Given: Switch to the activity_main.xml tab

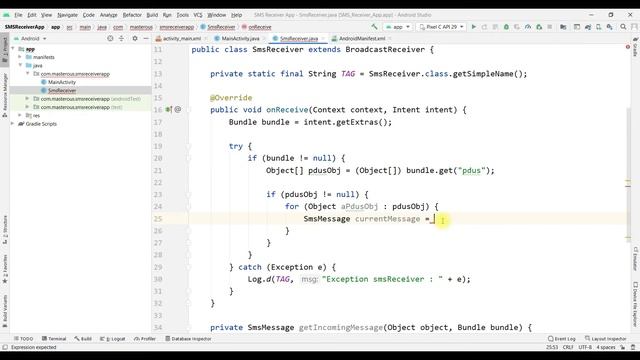Looking at the screenshot, I should [181, 38].
